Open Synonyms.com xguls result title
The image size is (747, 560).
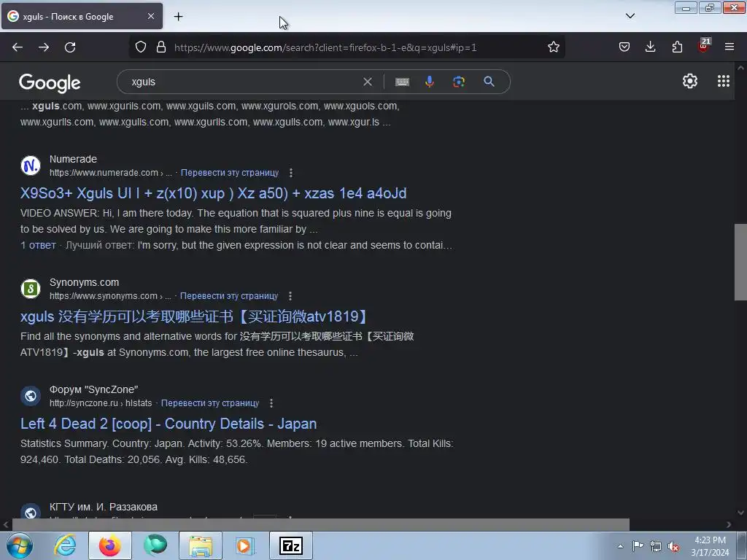click(x=195, y=316)
